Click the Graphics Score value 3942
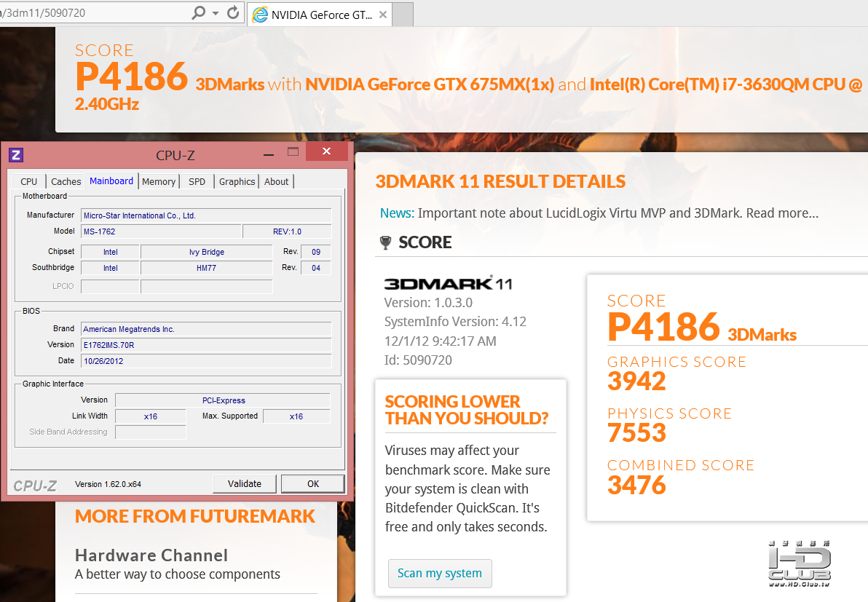Viewport: 868px width, 602px height. coord(636,381)
